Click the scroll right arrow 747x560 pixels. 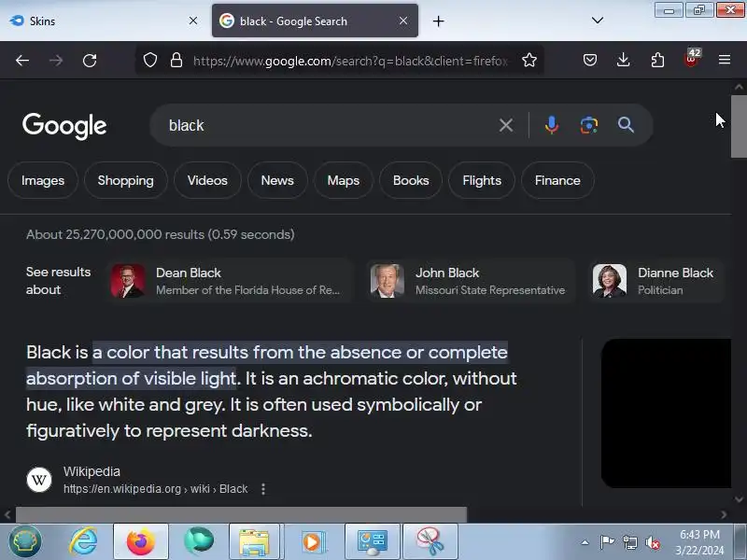(724, 515)
